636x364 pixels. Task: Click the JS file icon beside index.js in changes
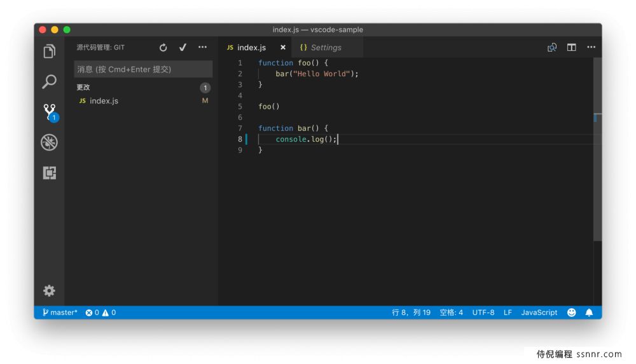pos(82,101)
